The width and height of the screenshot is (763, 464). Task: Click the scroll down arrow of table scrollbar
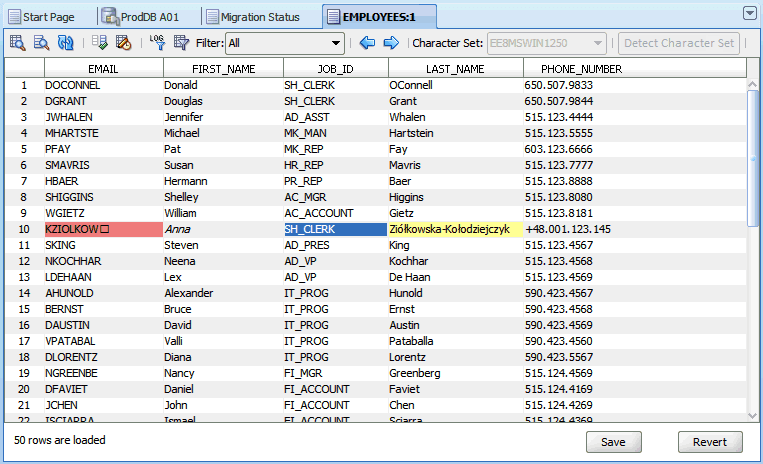click(x=753, y=416)
